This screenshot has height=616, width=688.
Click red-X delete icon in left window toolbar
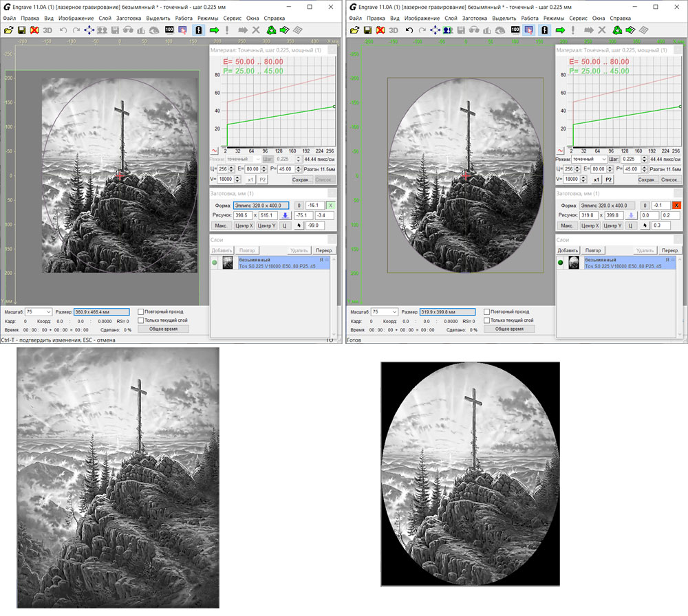tap(34, 30)
